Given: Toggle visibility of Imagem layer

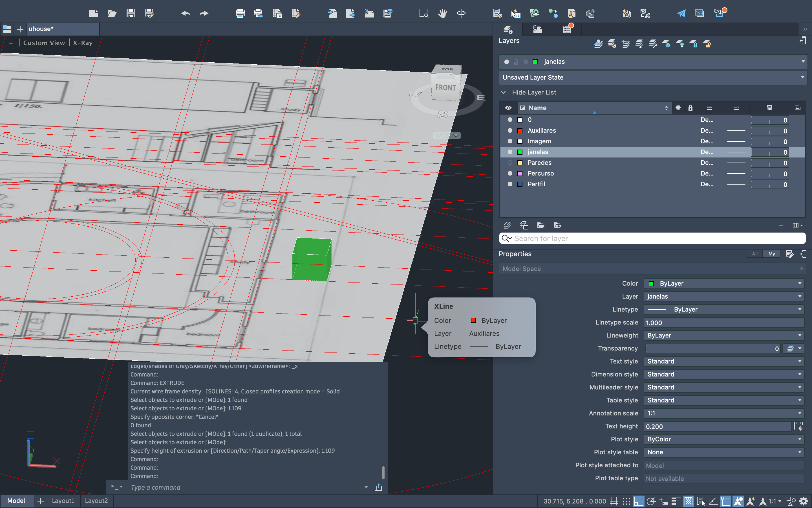Looking at the screenshot, I should 510,141.
